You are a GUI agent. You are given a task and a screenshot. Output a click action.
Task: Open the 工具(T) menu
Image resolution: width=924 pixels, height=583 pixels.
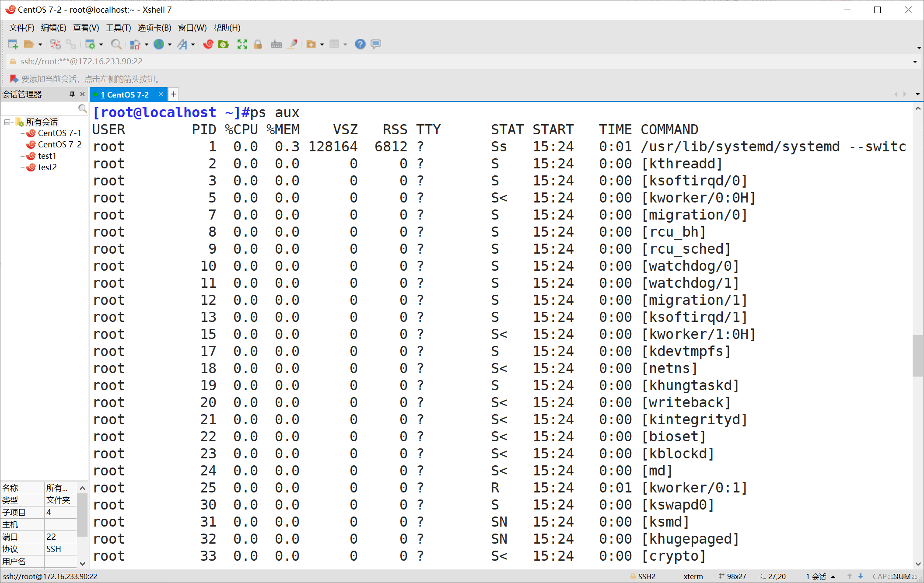tap(118, 28)
